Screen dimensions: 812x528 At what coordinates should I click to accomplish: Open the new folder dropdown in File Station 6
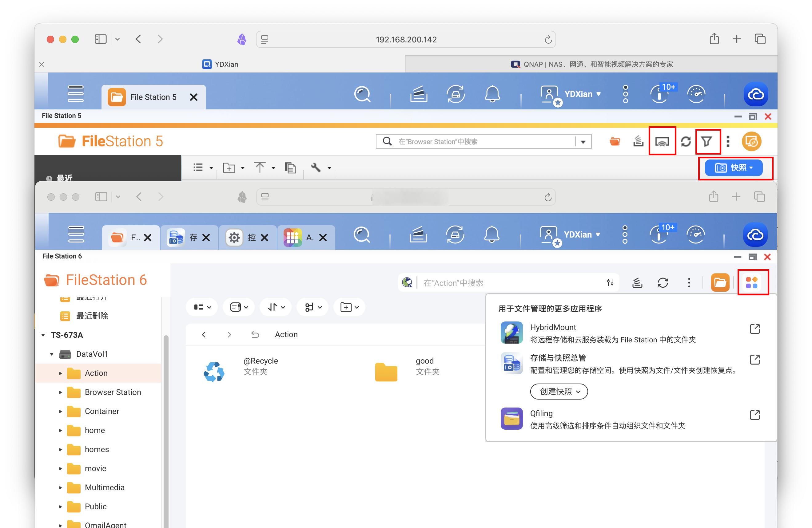click(349, 307)
